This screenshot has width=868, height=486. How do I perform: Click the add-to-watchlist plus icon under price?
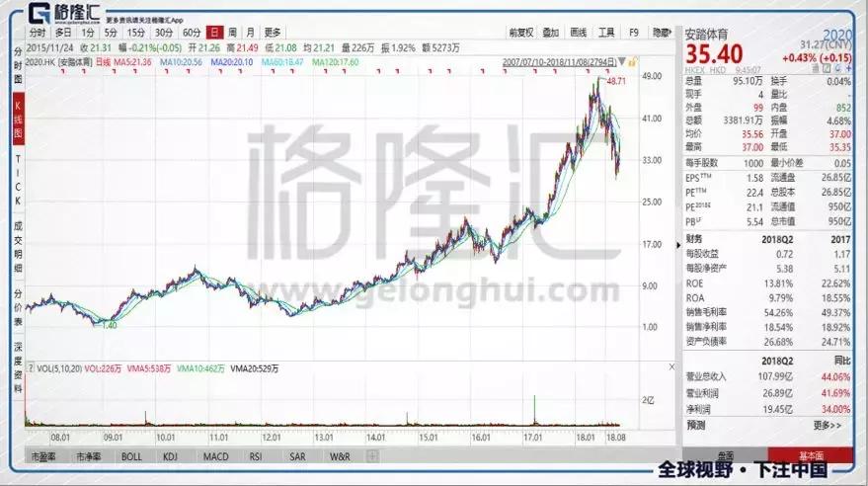848,69
